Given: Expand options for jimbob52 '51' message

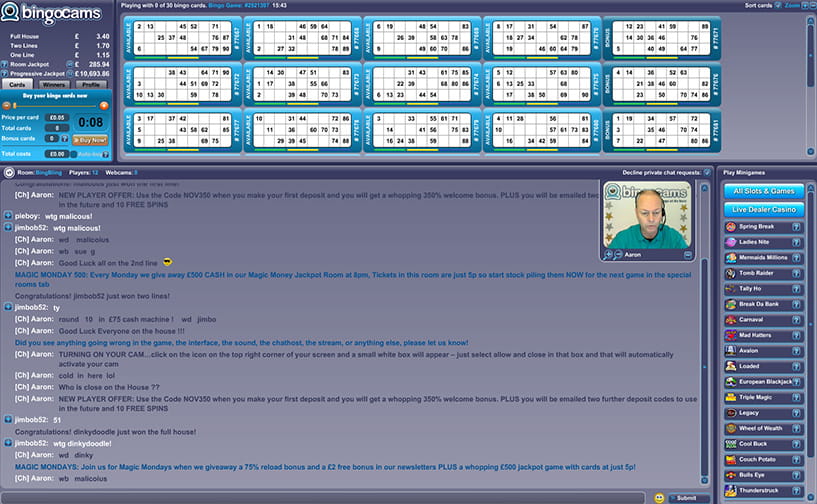Looking at the screenshot, I should [x=8, y=419].
